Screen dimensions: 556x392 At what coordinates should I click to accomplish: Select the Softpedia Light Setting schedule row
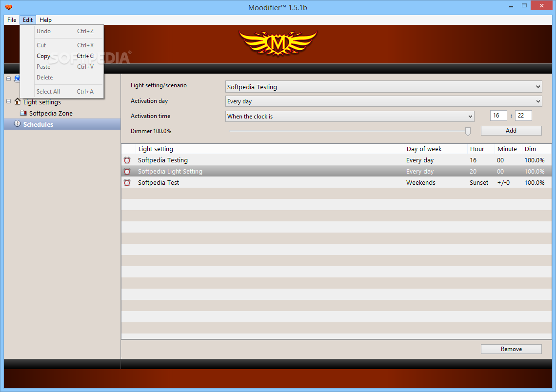point(336,172)
